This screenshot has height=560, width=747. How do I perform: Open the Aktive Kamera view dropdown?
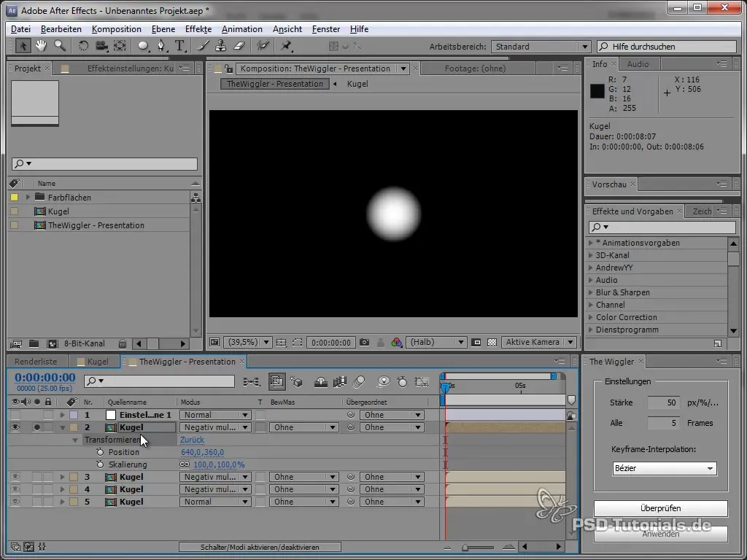coord(539,343)
